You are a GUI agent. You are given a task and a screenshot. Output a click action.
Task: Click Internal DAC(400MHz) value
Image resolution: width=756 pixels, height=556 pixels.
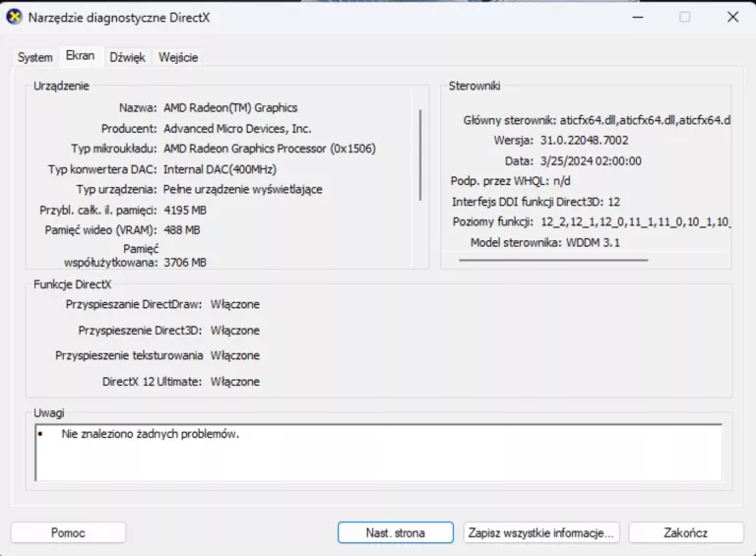(x=220, y=169)
